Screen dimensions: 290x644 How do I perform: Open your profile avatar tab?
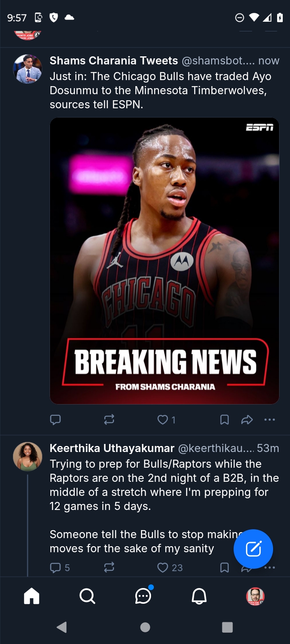pyautogui.click(x=255, y=596)
